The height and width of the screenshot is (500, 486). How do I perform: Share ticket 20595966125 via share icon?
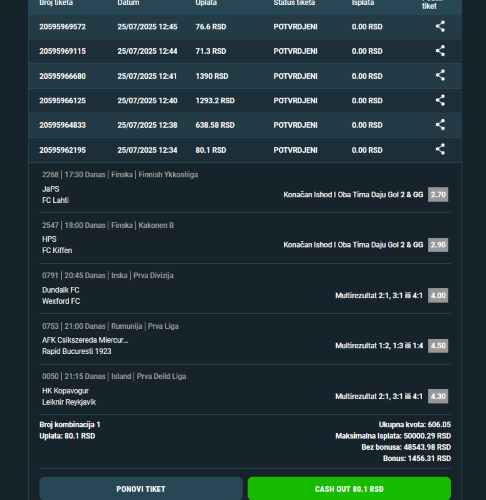pyautogui.click(x=440, y=100)
